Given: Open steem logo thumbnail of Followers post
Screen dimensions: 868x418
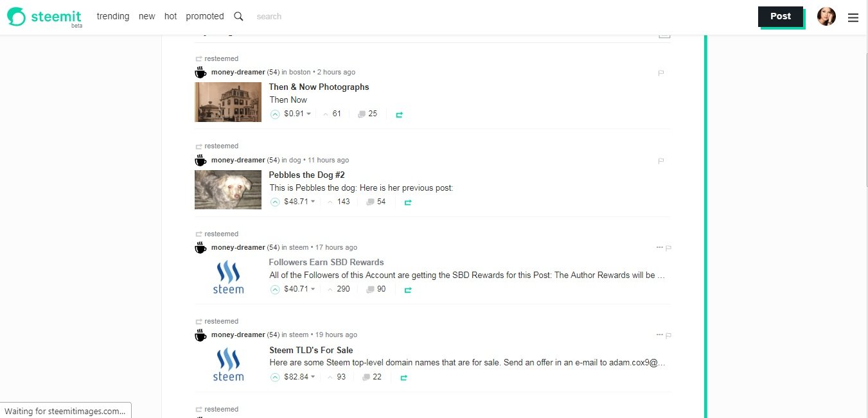Looking at the screenshot, I should click(228, 277).
